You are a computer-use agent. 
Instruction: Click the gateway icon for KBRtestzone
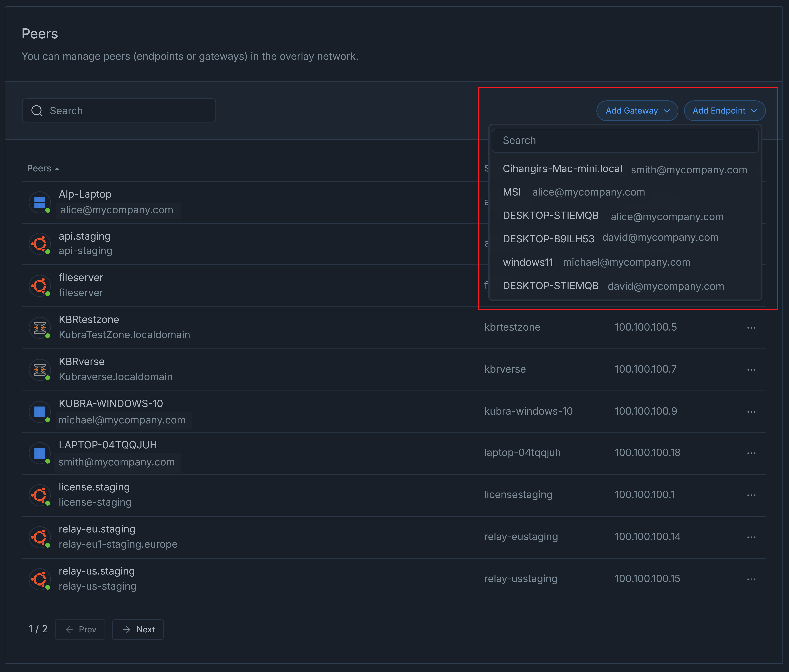40,328
